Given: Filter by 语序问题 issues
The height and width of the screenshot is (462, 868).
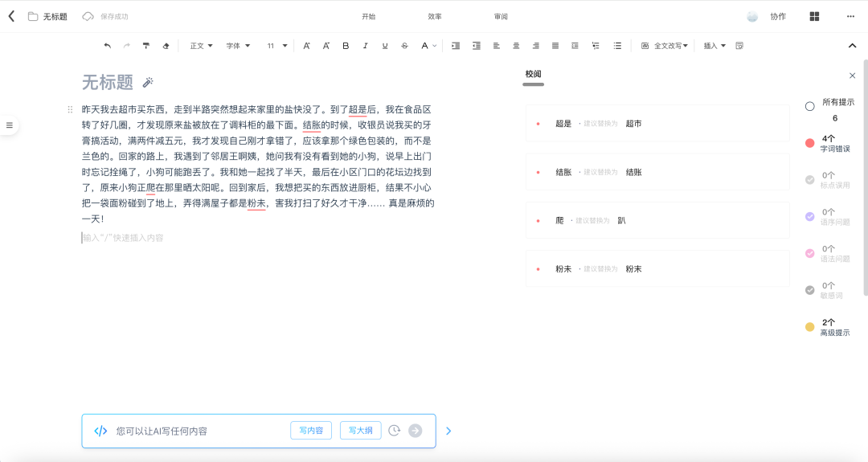Looking at the screenshot, I should [x=810, y=217].
